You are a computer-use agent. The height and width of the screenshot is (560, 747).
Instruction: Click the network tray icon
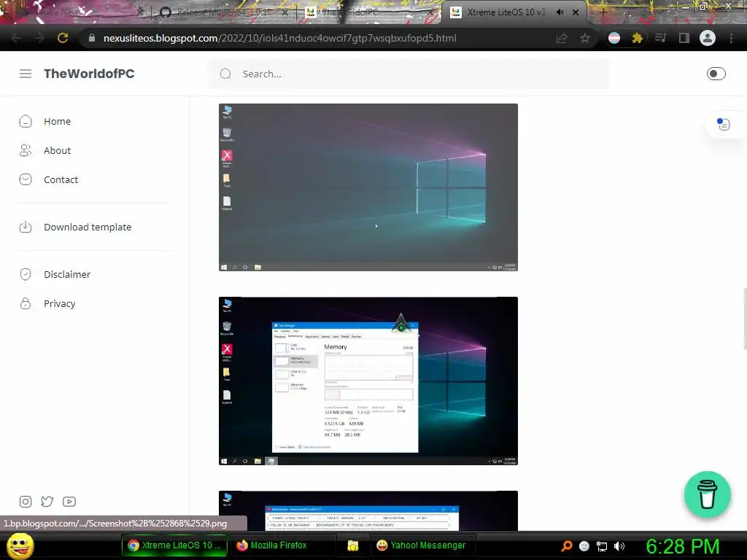coord(602,545)
